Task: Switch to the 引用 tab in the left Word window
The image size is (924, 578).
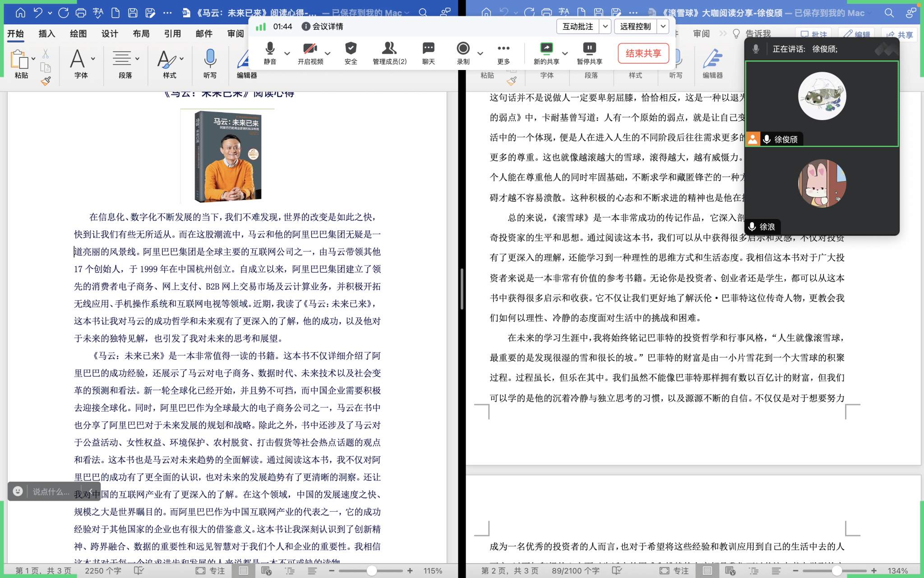Action: tap(172, 33)
